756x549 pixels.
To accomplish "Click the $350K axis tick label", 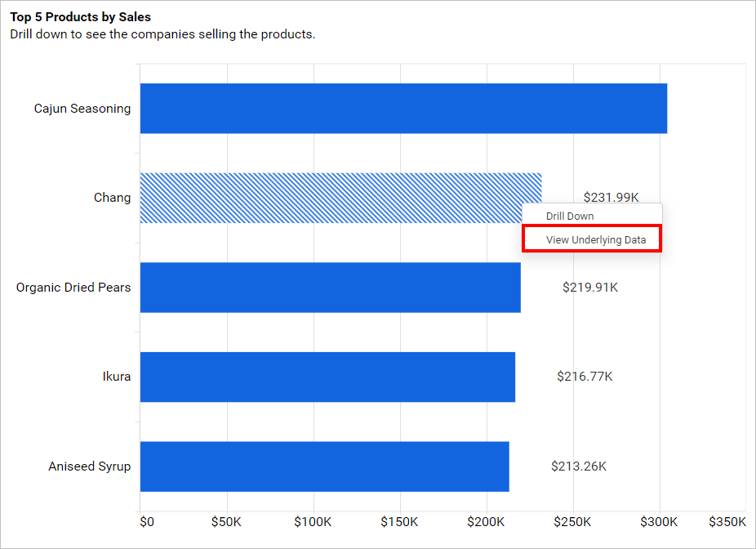I will coord(727,522).
